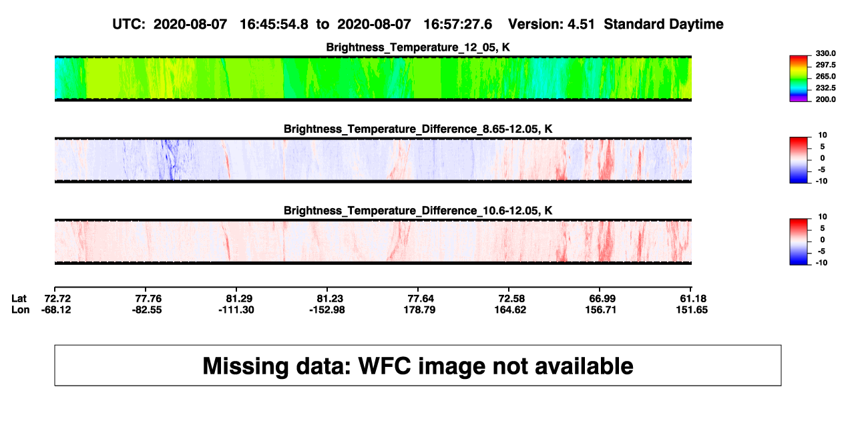Click the 8.65-12.05 difference image strip
868x445 pixels.
pos(373,160)
